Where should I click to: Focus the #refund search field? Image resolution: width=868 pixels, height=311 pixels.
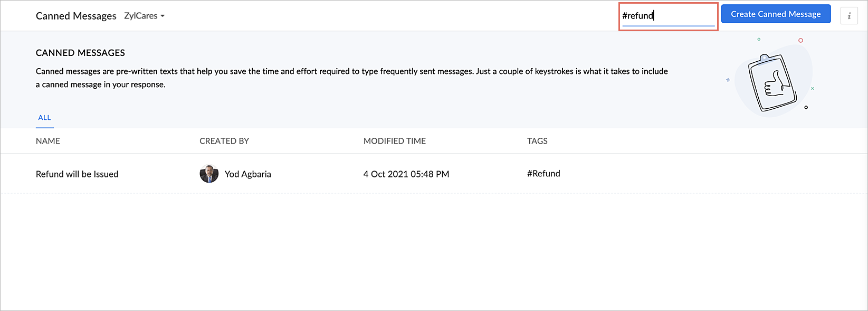point(668,16)
